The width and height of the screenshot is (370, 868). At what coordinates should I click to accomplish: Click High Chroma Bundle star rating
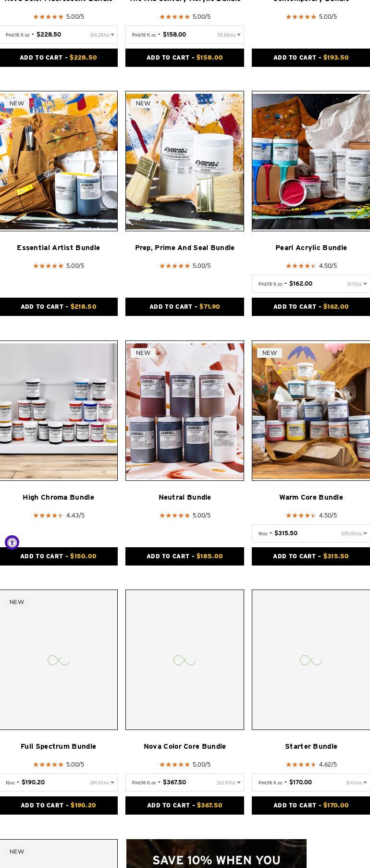(x=48, y=516)
